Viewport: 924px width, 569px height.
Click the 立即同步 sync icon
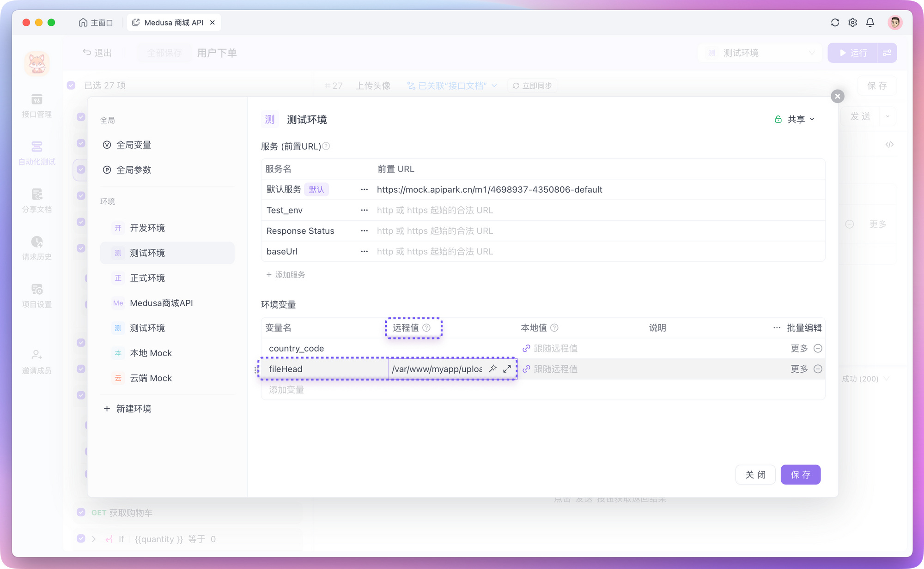[516, 85]
